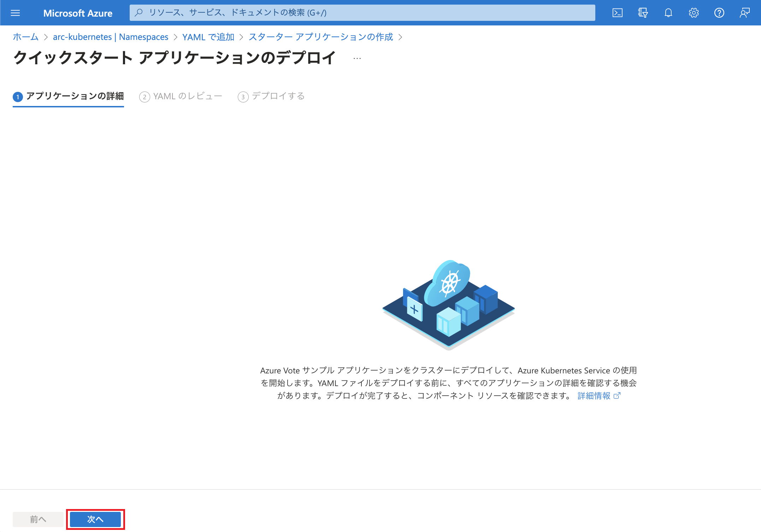This screenshot has width=761, height=532.
Task: Click the クイックスタート アプリケーションのデプロイ heading
Action: (175, 58)
